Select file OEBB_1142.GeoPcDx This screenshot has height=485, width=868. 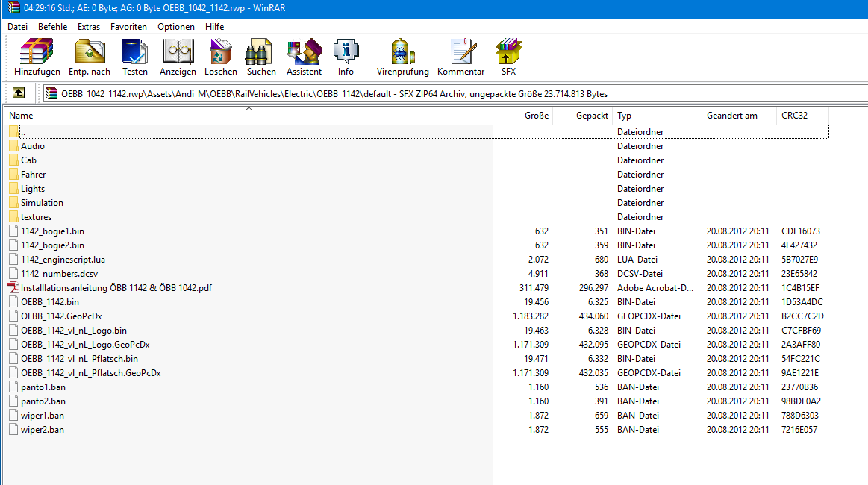(x=61, y=316)
